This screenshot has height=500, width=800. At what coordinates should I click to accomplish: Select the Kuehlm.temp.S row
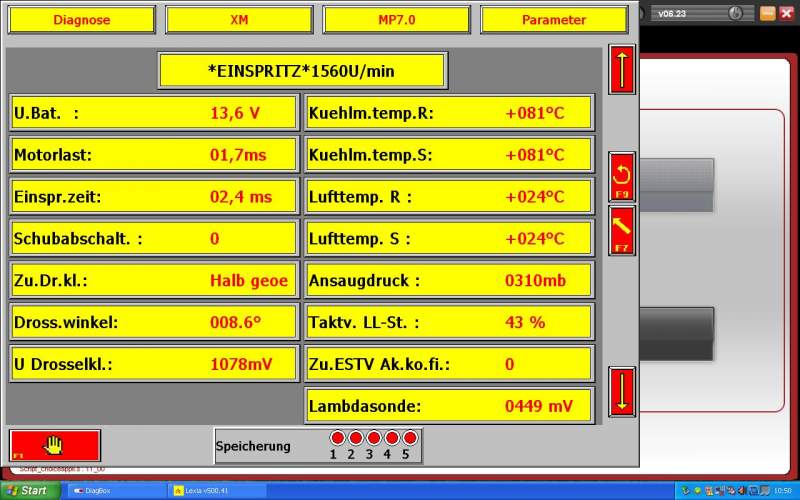pyautogui.click(x=449, y=155)
